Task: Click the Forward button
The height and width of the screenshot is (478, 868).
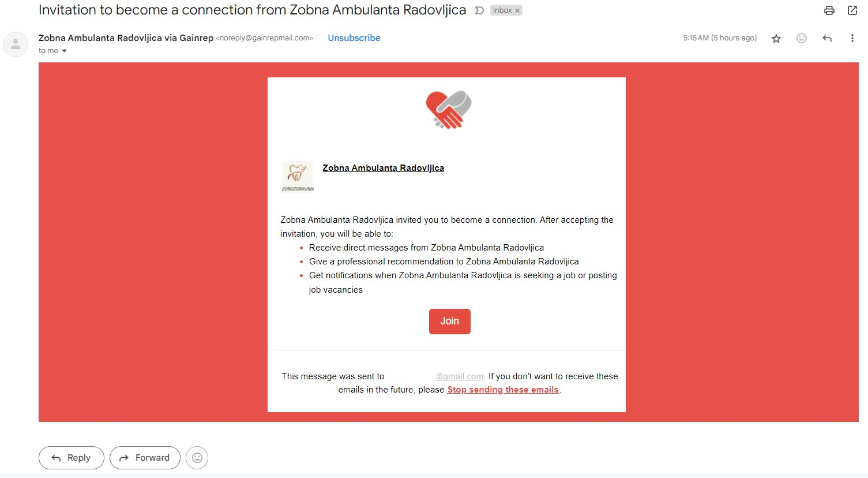Action: (145, 458)
